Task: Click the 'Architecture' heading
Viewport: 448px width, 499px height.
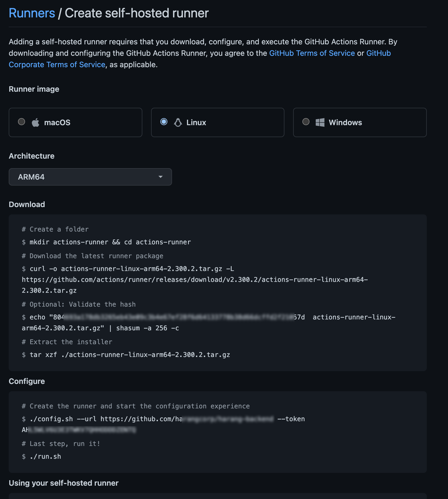Action: pyautogui.click(x=32, y=156)
